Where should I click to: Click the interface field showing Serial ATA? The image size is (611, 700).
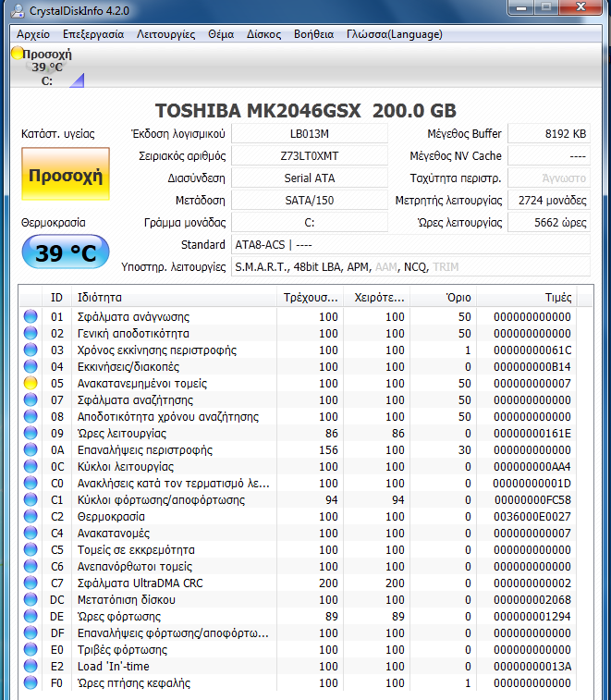click(310, 178)
